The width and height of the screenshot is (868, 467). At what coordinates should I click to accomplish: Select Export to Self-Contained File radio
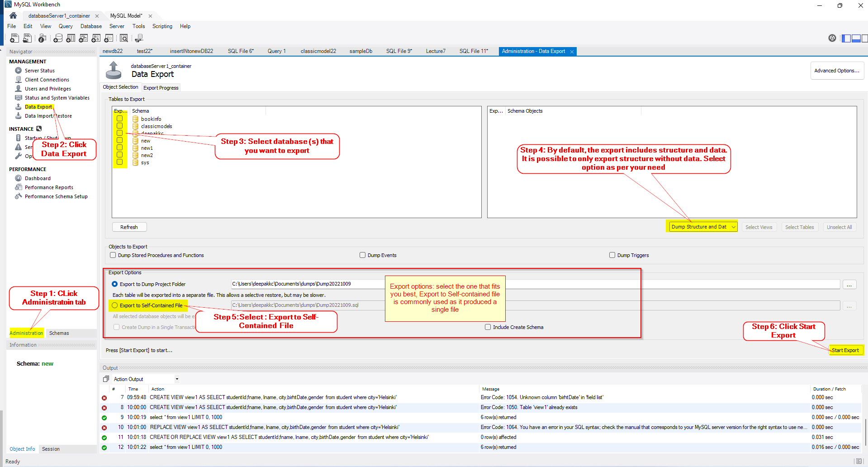click(x=115, y=305)
